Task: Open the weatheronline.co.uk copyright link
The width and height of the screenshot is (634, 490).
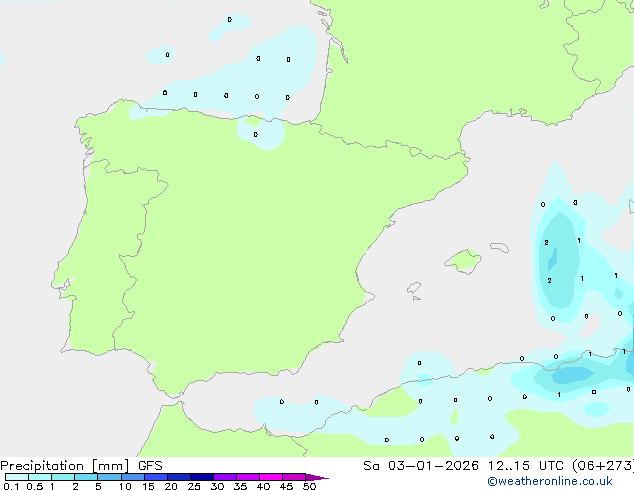Action: pyautogui.click(x=549, y=481)
